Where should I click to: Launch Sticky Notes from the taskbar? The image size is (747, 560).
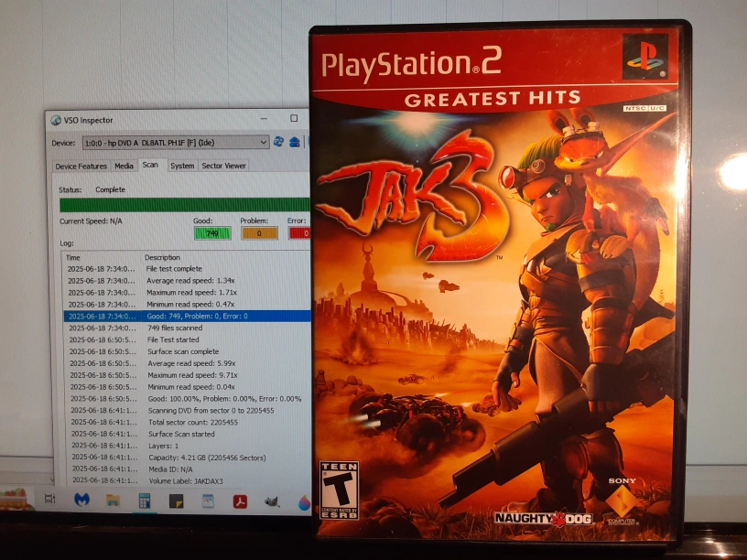click(x=176, y=500)
